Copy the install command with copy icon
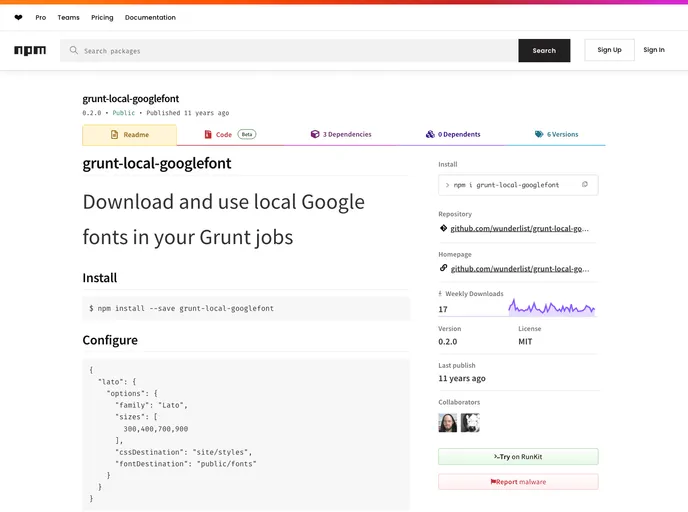Viewport: 688px width, 512px height. [584, 185]
